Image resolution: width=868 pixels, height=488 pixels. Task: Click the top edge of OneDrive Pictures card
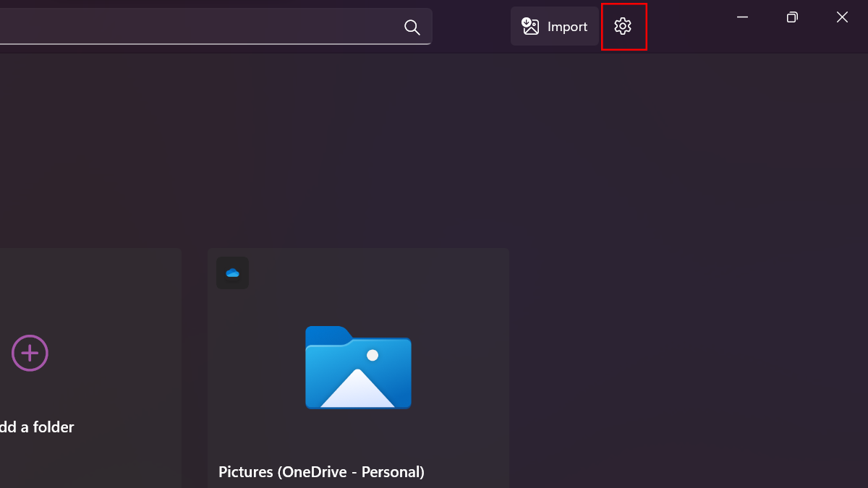(x=358, y=251)
